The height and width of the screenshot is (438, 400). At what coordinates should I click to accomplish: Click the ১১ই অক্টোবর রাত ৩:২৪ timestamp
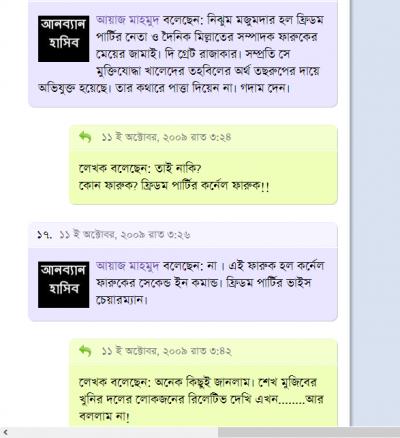166,137
